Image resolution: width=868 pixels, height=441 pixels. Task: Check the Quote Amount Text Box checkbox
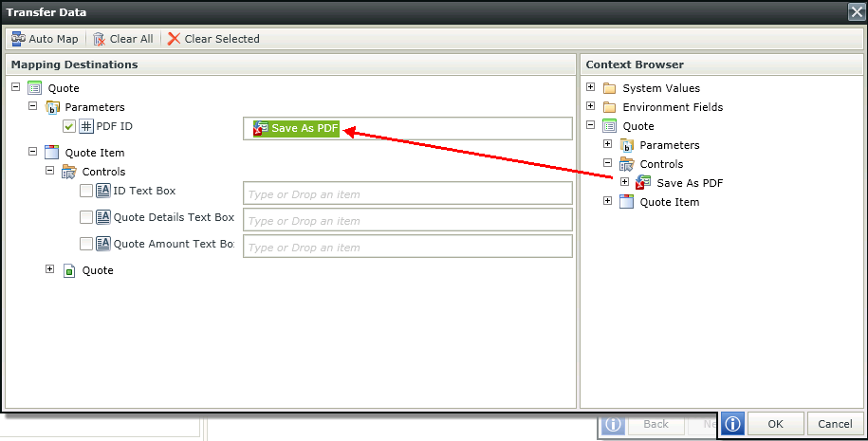pyautogui.click(x=85, y=244)
